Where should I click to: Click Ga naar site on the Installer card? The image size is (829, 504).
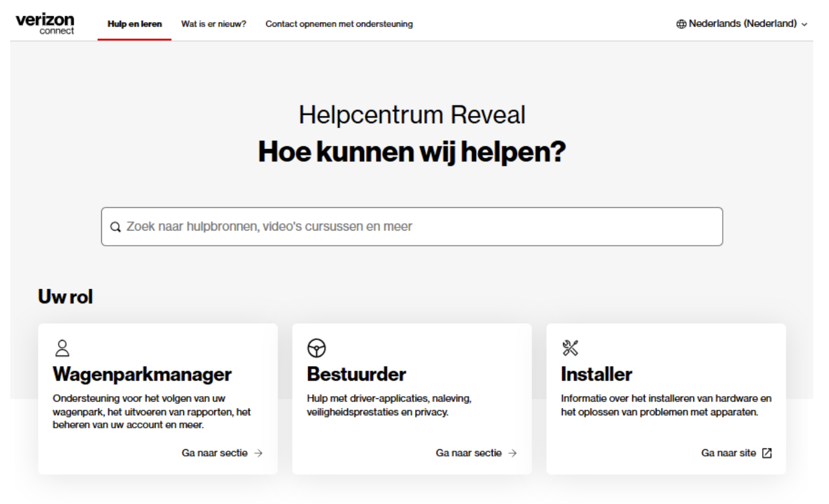tap(728, 453)
